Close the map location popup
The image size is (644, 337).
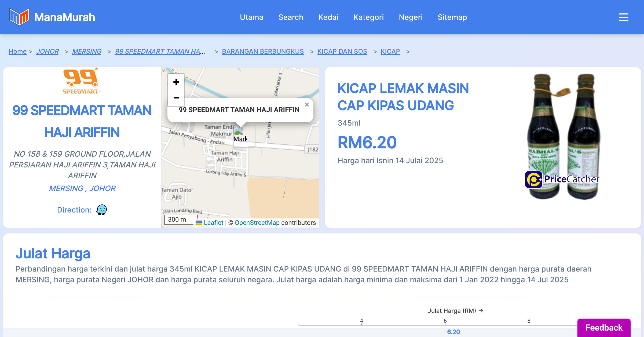[x=307, y=105]
